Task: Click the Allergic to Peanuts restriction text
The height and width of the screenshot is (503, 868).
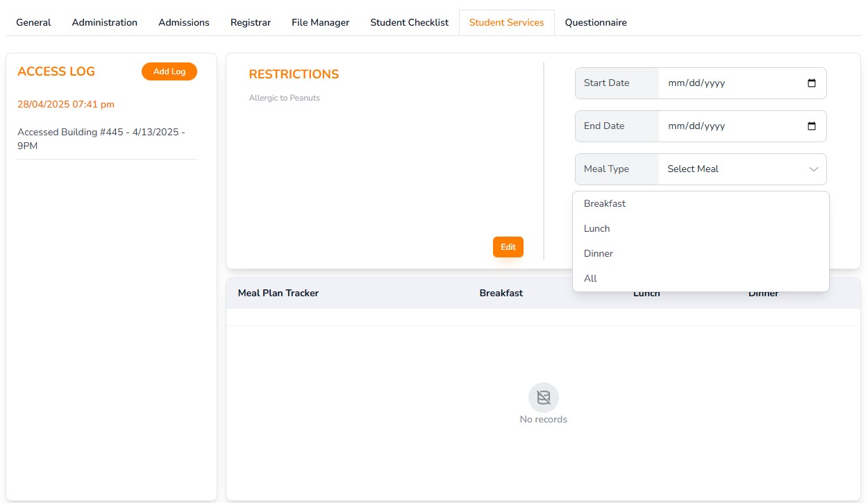Action: [x=285, y=97]
